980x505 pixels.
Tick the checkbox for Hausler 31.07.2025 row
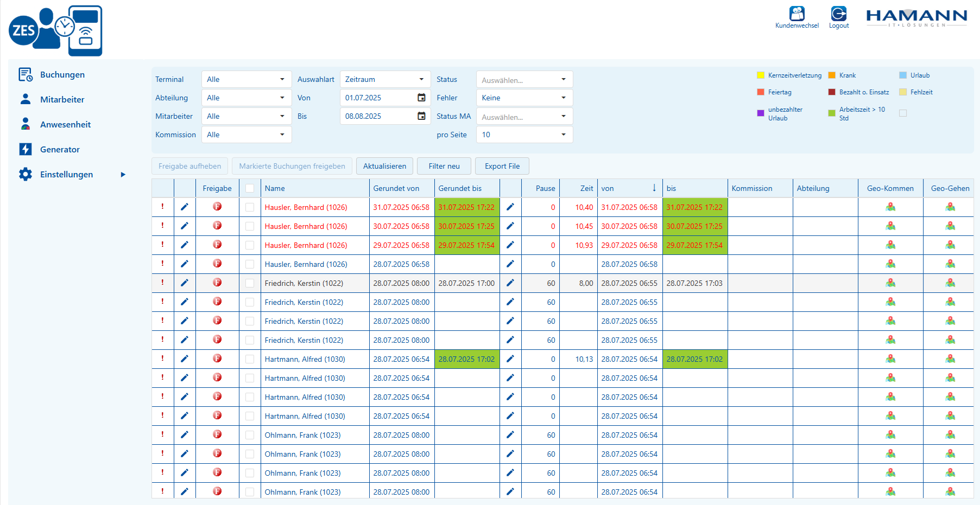click(x=250, y=207)
